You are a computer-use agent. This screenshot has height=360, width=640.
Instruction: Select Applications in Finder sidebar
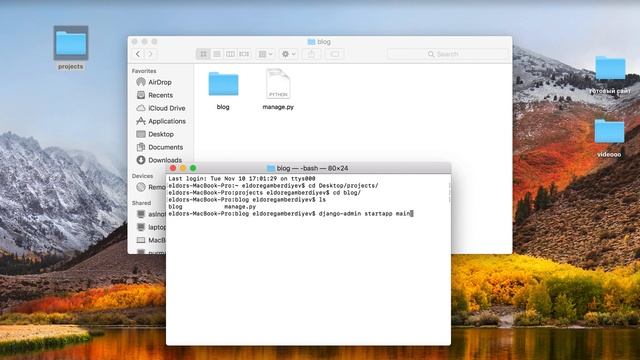click(x=166, y=121)
